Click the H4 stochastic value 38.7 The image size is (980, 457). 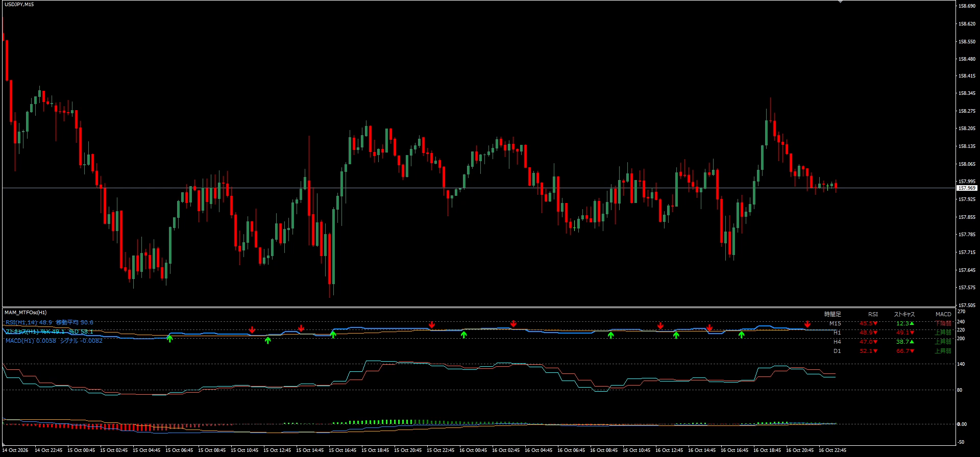905,342
